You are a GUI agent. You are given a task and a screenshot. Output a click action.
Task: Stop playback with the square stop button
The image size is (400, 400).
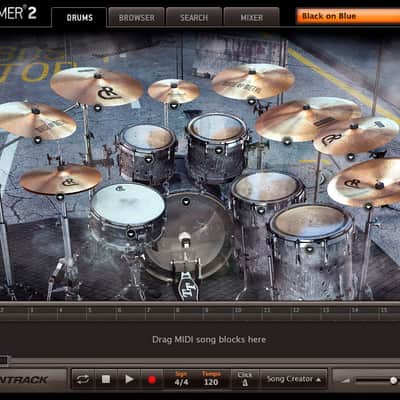click(106, 379)
